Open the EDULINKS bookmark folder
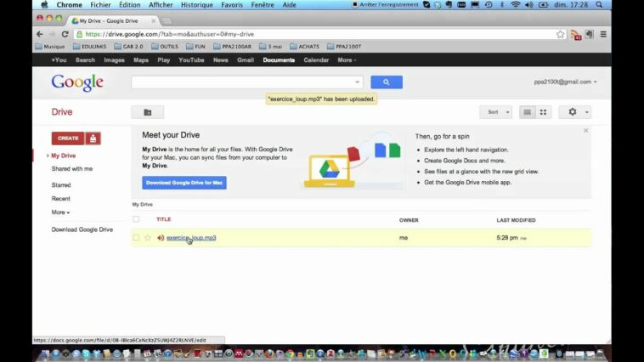Viewport: 644px width, 362px height. tap(89, 47)
